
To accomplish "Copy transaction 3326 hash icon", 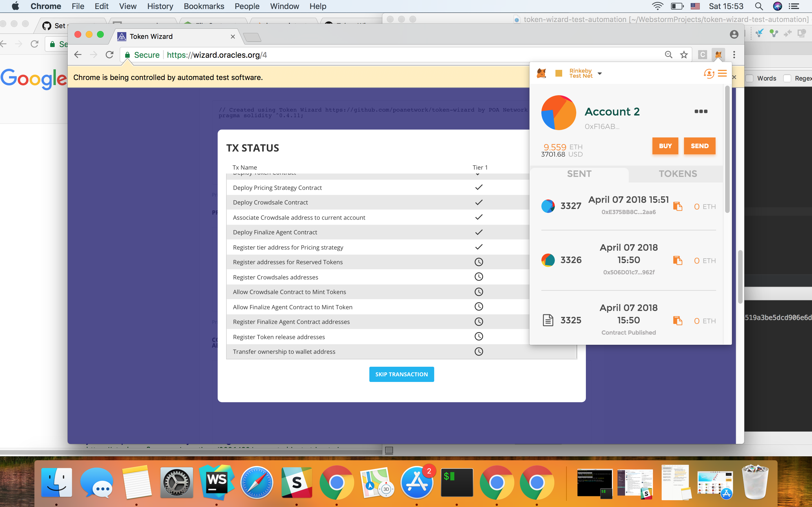I will point(678,261).
